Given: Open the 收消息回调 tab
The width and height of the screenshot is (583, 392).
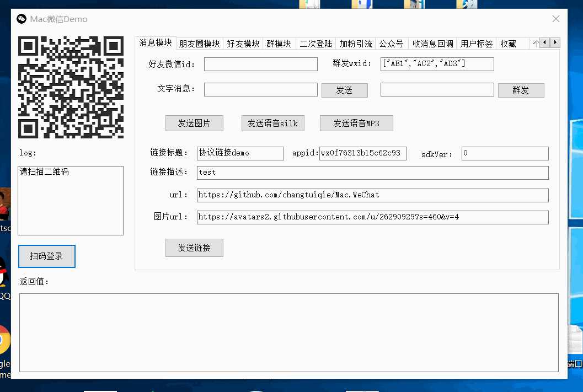Looking at the screenshot, I should click(x=433, y=44).
